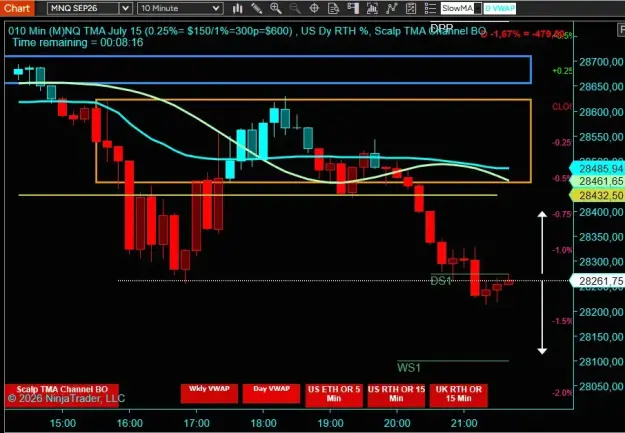This screenshot has width=625, height=433.
Task: Open the indicators line icon
Action: 391,8
